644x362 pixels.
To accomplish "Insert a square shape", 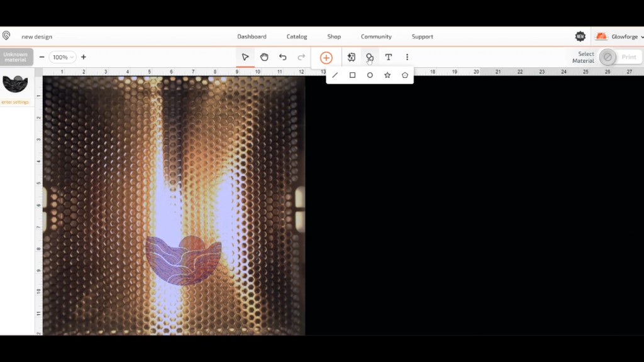I will tap(353, 75).
